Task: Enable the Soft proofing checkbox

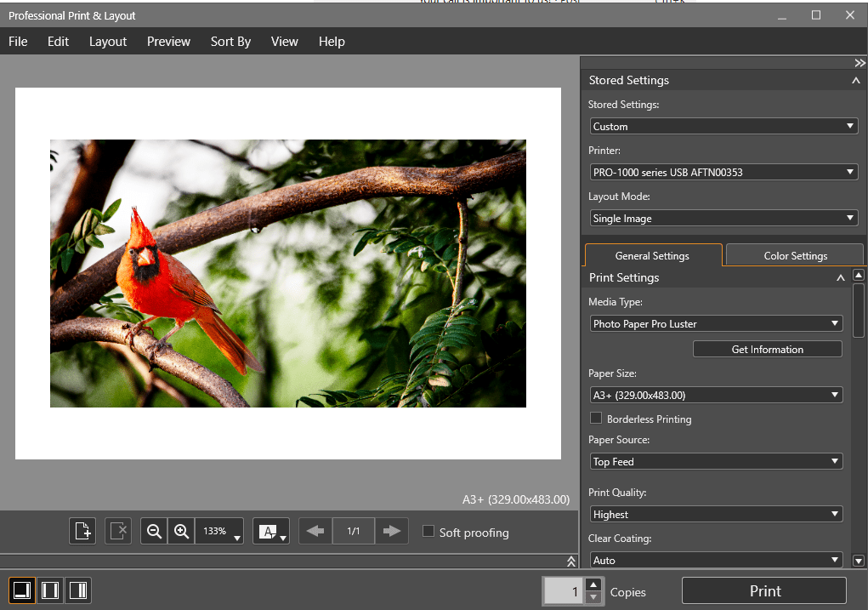Action: tap(429, 531)
